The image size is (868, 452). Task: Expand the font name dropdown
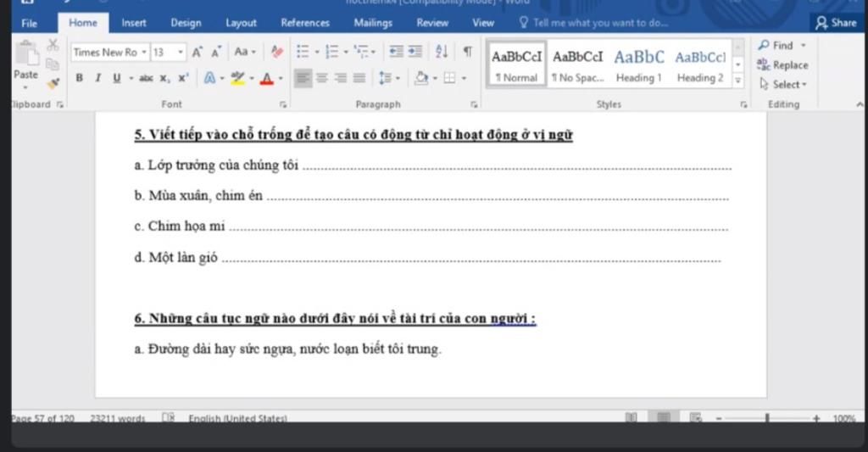pyautogui.click(x=144, y=52)
